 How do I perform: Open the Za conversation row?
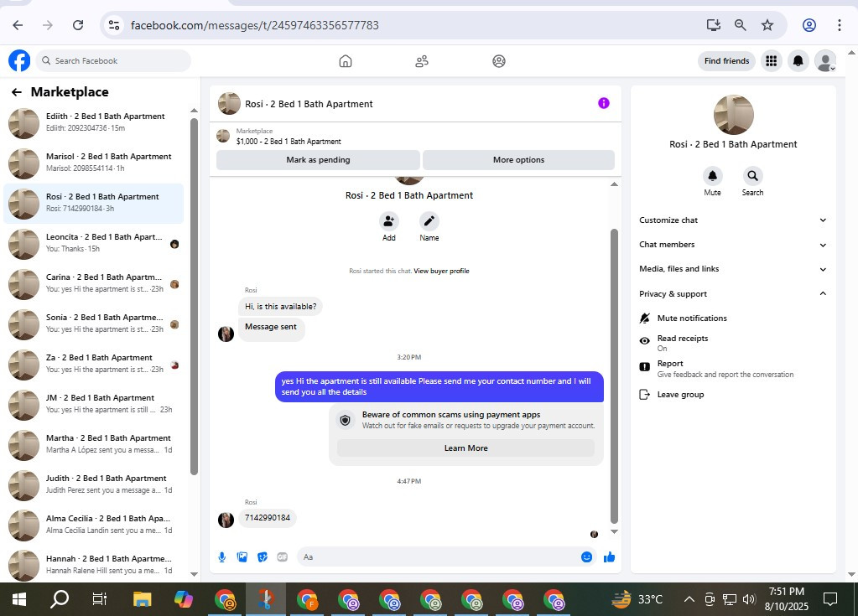94,365
